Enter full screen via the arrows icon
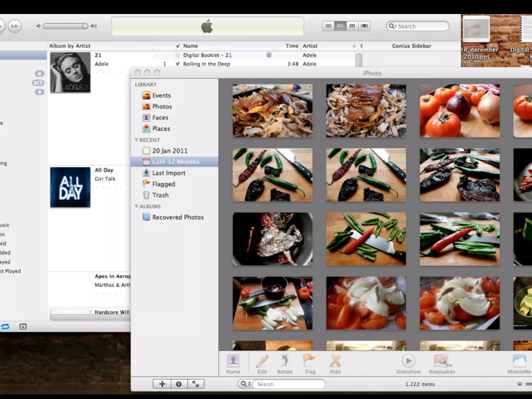Screen dimensions: 532x399 point(195,384)
